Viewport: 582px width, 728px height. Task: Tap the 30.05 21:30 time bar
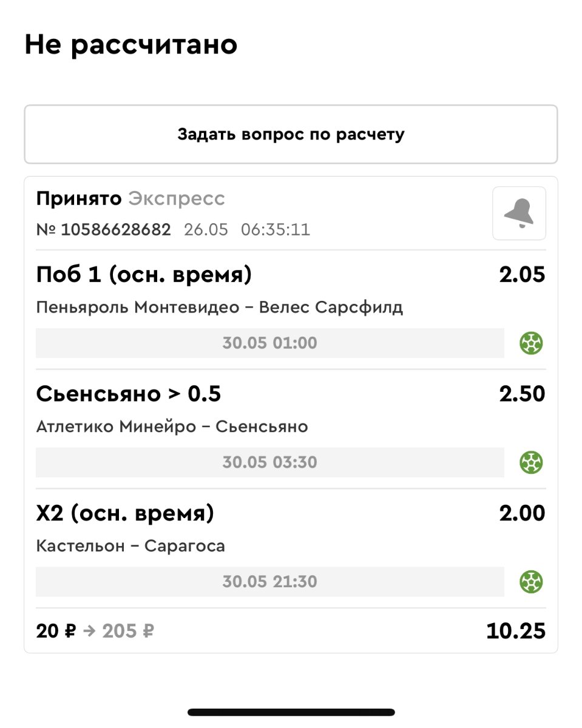(x=269, y=582)
